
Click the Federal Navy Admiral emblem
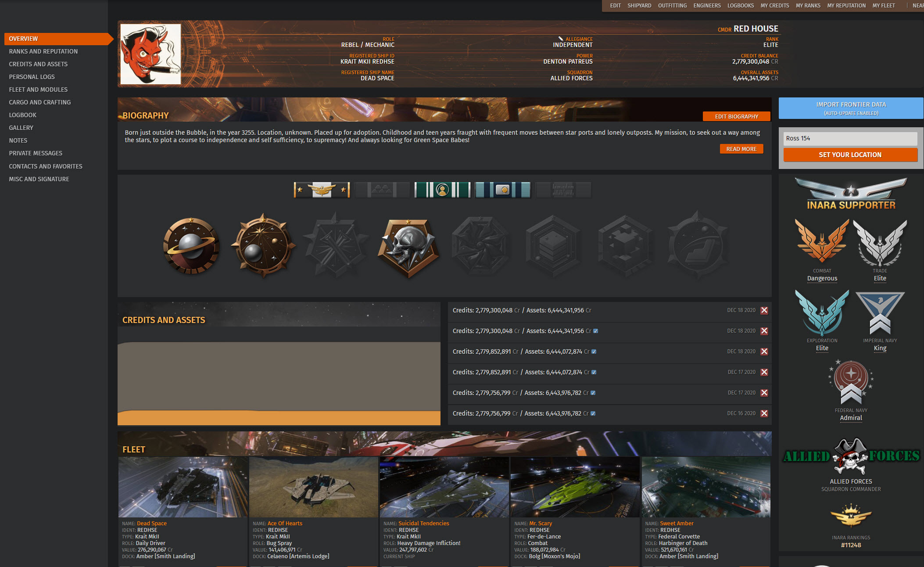click(851, 383)
